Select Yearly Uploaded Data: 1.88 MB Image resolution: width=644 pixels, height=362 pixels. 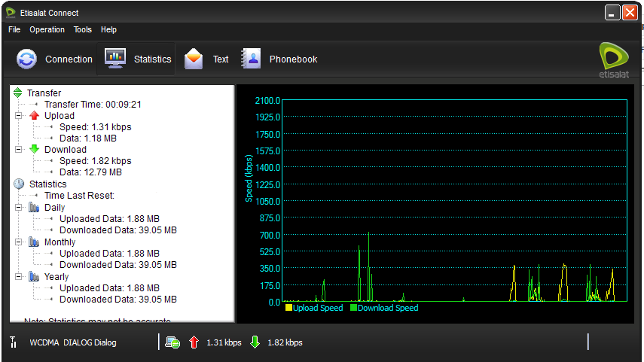(x=109, y=288)
